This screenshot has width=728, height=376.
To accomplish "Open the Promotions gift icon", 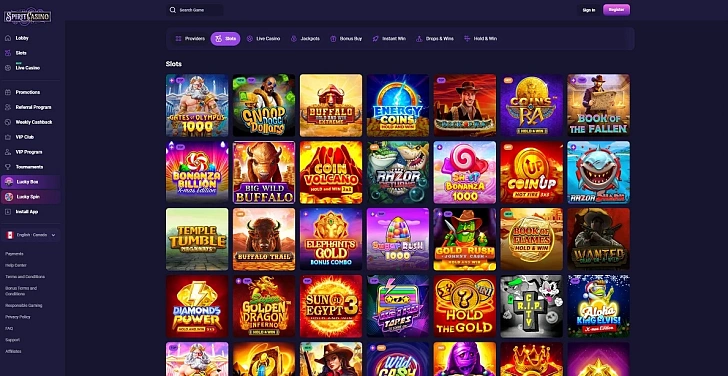I will tap(7, 92).
